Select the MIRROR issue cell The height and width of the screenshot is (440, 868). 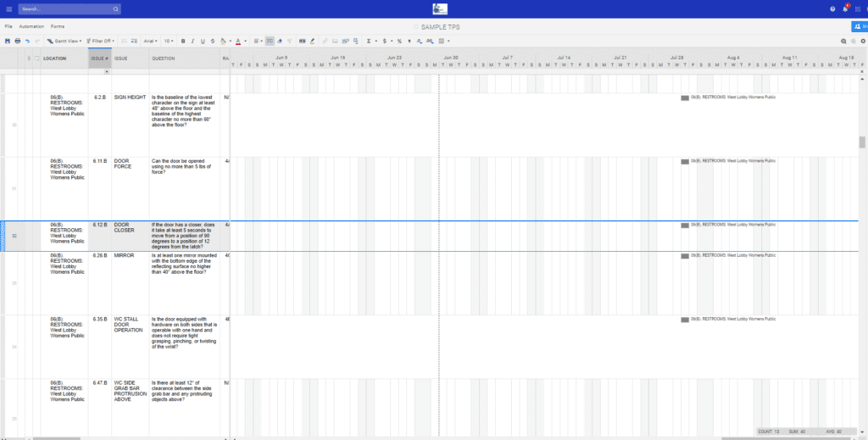pyautogui.click(x=130, y=283)
